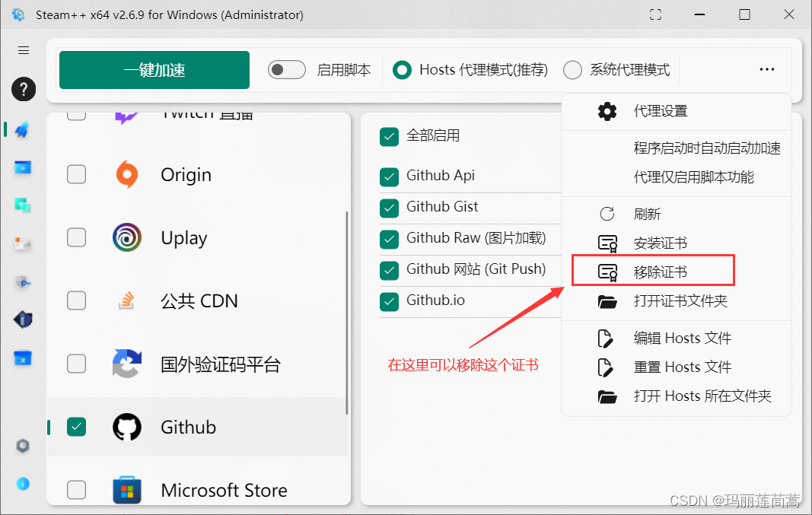Viewport: 812px width, 515px height.
Task: Uncheck the Github checkbox in the left list
Action: coord(77,427)
